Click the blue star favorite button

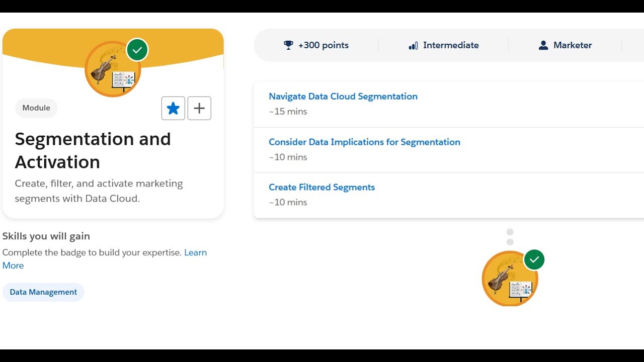pos(173,108)
